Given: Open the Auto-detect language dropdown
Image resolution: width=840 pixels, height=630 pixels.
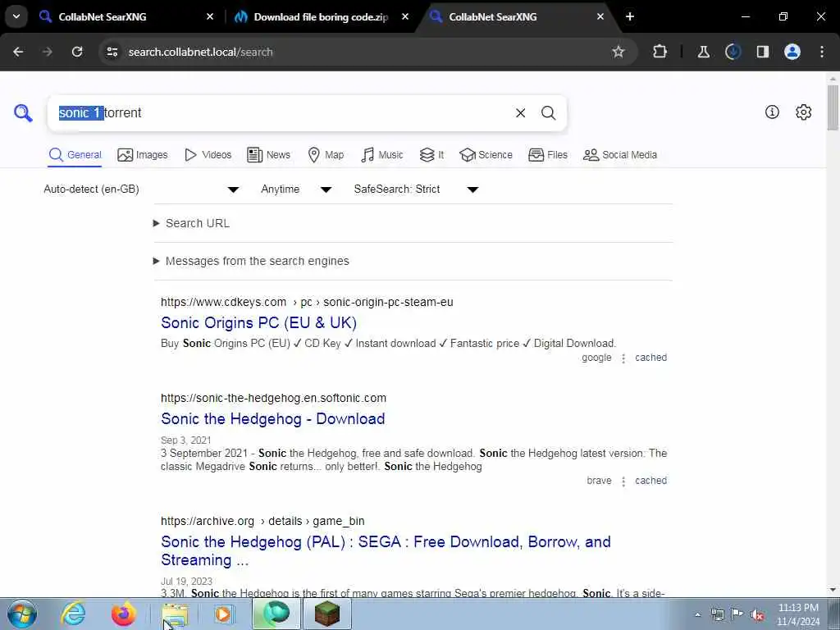Looking at the screenshot, I should (x=141, y=189).
